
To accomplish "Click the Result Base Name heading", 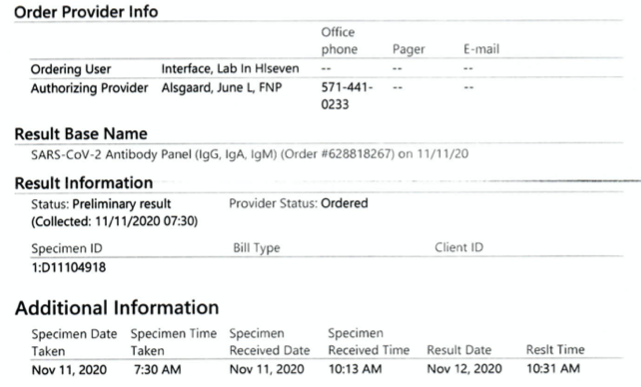I will 81,134.
